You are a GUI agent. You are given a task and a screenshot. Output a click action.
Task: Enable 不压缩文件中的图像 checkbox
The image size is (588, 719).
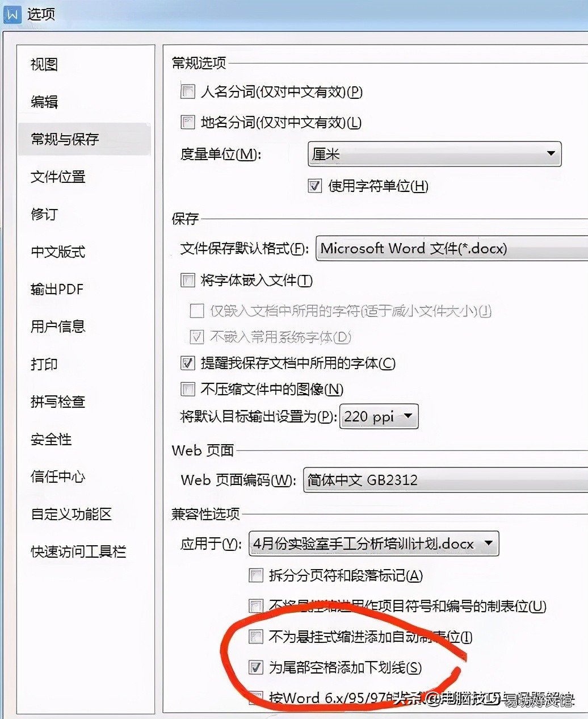188,389
